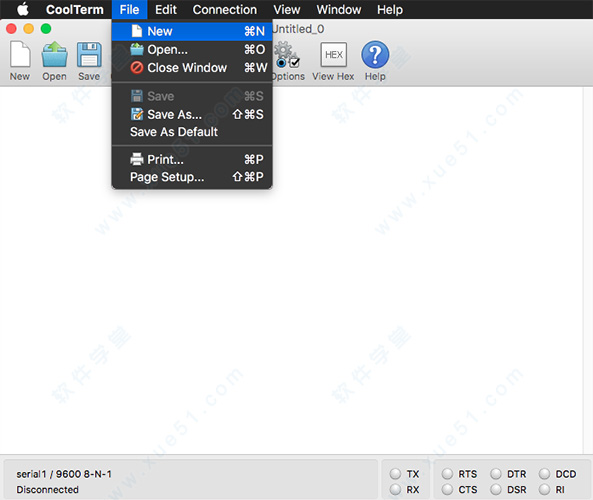Click the TX indicator light
Screen dimensions: 593x500
[396, 474]
